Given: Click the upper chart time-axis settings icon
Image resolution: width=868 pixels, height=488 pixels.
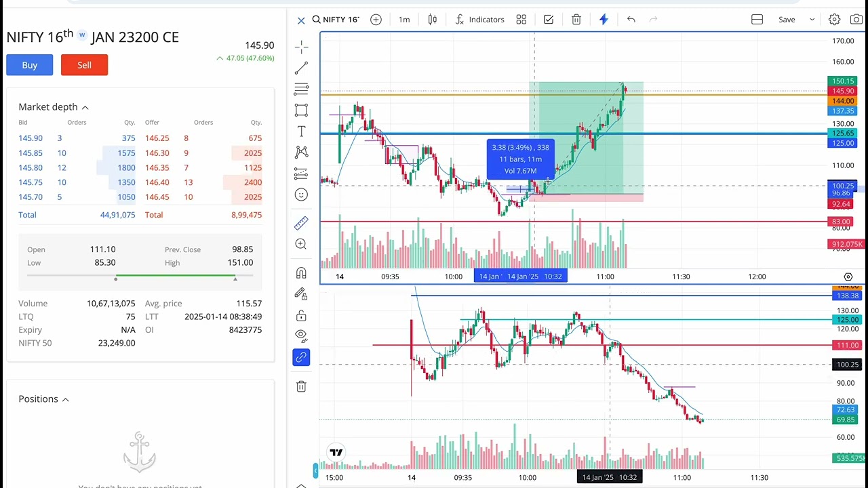Looking at the screenshot, I should coord(848,277).
